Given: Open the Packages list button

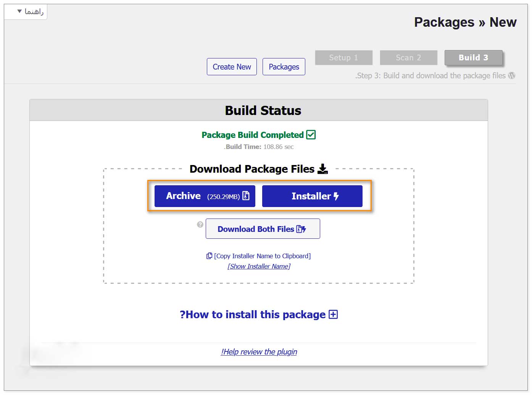Looking at the screenshot, I should 284,67.
